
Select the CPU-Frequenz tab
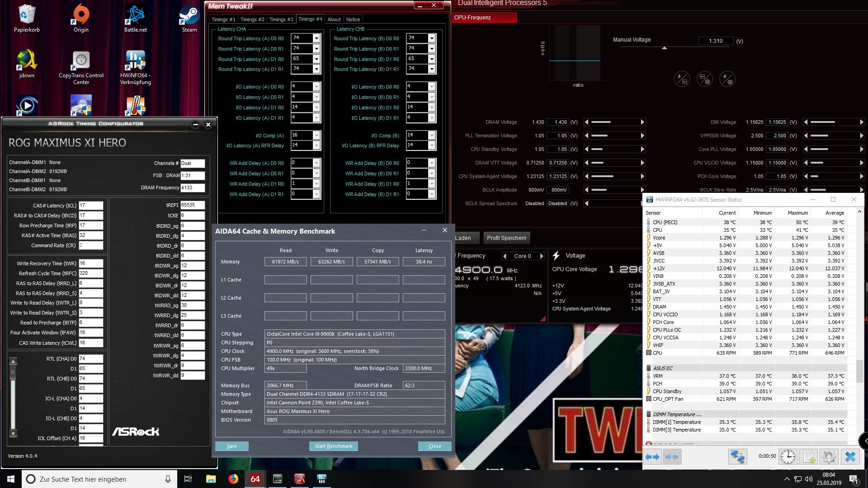pyautogui.click(x=485, y=17)
